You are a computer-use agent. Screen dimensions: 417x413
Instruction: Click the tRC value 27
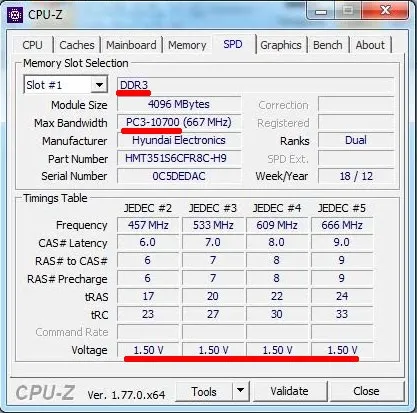213,314
